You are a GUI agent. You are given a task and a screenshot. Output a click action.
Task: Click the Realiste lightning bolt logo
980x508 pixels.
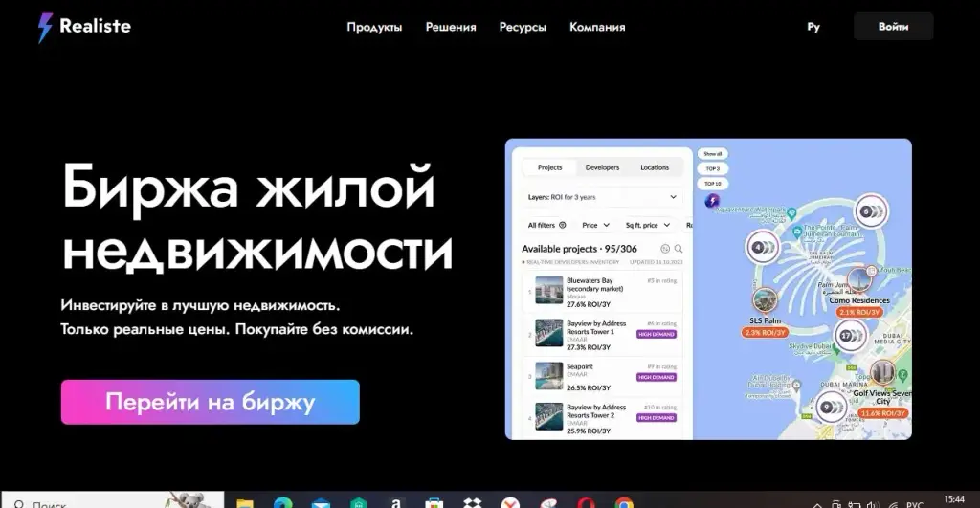[x=45, y=28]
